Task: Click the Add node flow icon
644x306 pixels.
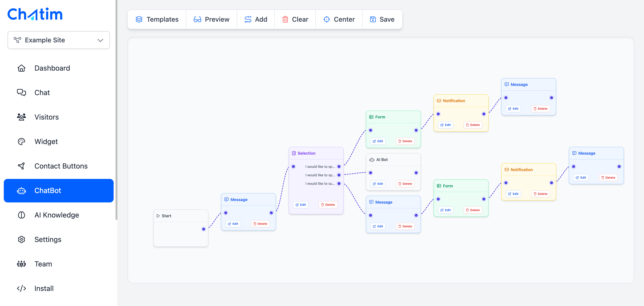Action: click(248, 19)
